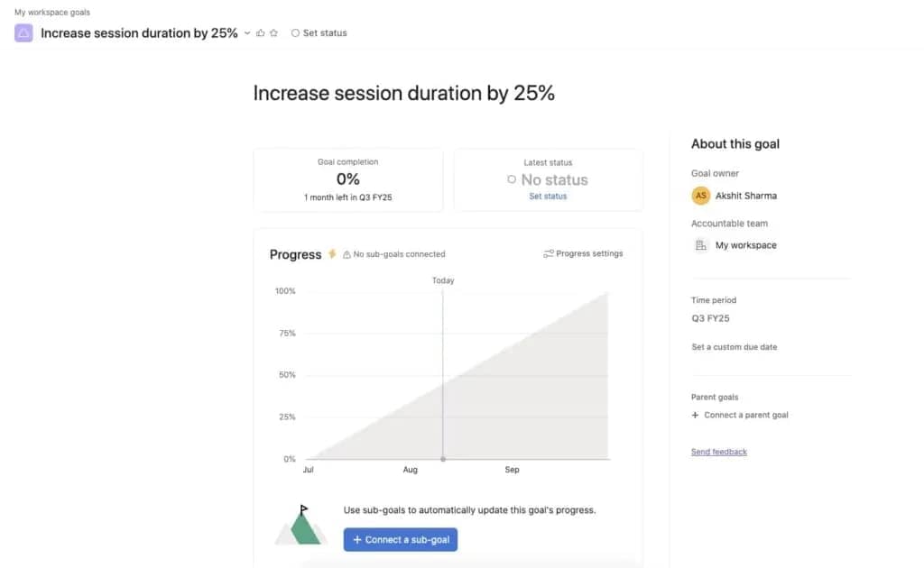The width and height of the screenshot is (924, 568).
Task: Select the Set status radio circle
Action: (295, 32)
